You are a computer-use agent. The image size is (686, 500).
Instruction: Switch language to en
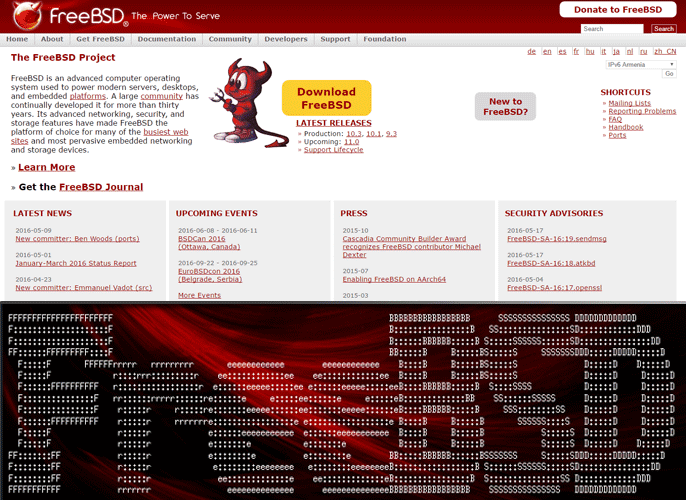tap(547, 51)
